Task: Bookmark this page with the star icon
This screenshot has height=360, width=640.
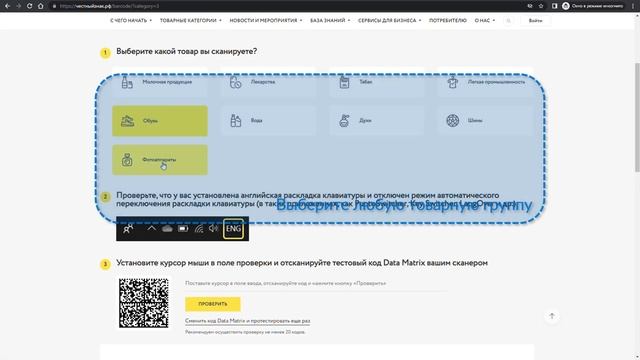Action: (x=541, y=6)
